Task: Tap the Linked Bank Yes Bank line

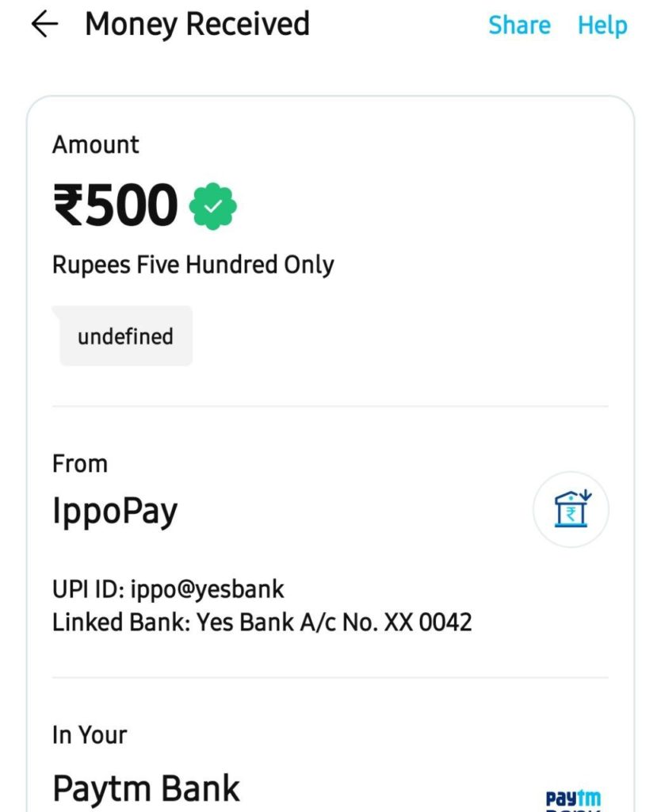Action: tap(262, 622)
